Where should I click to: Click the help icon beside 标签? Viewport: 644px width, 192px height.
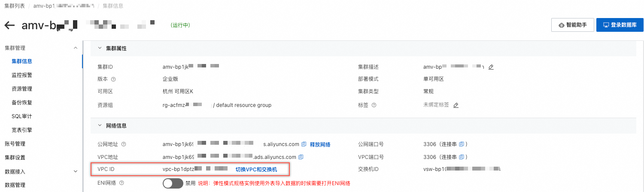pos(374,105)
